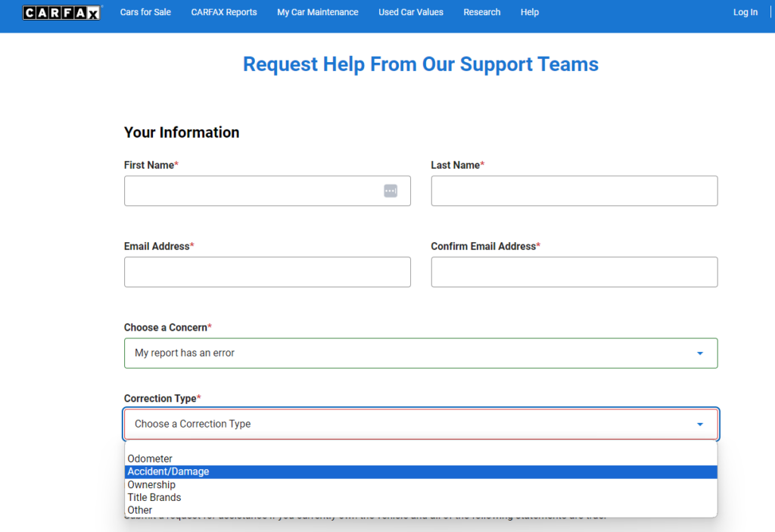Open the Cars for Sale menu
775x532 pixels.
tap(145, 12)
